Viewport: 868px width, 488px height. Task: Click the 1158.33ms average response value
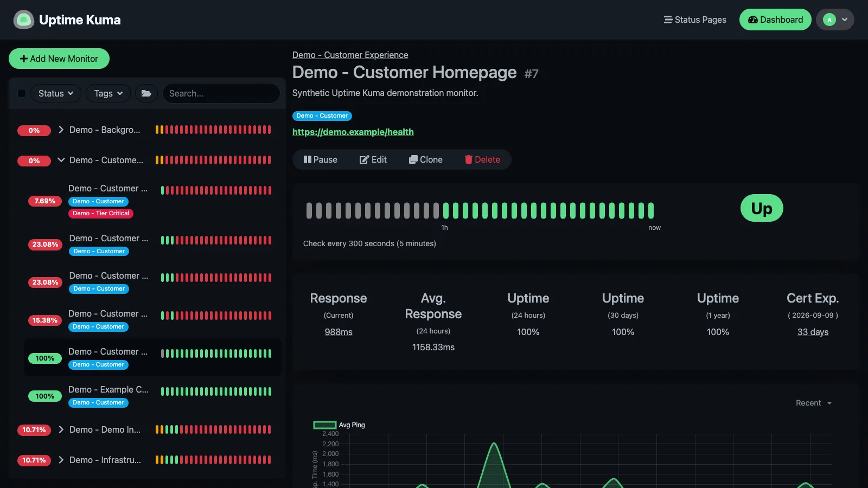pyautogui.click(x=433, y=347)
